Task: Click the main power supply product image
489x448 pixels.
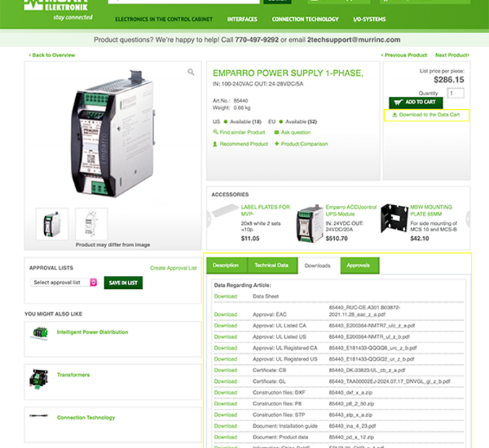Action: 113,134
